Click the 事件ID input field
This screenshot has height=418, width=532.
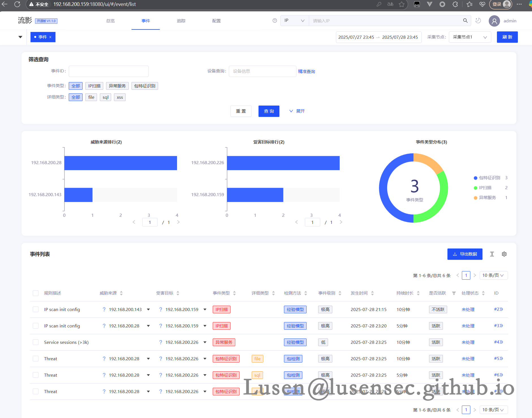[109, 71]
